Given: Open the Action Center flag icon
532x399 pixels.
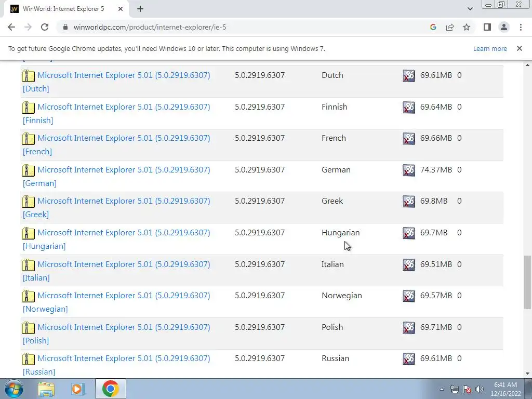Looking at the screenshot, I should (467, 389).
